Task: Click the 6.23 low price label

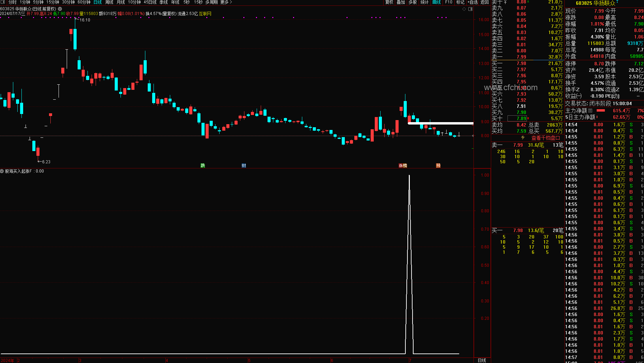Action: [x=46, y=162]
